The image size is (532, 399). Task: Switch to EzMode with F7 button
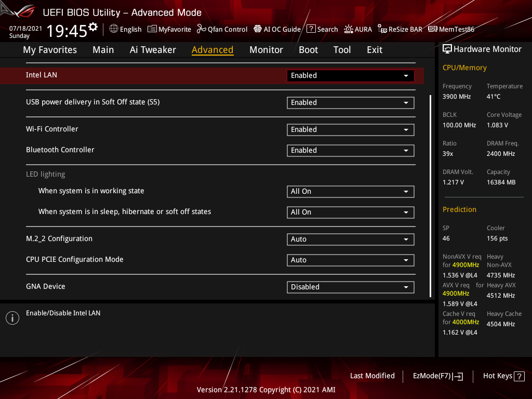pos(437,376)
